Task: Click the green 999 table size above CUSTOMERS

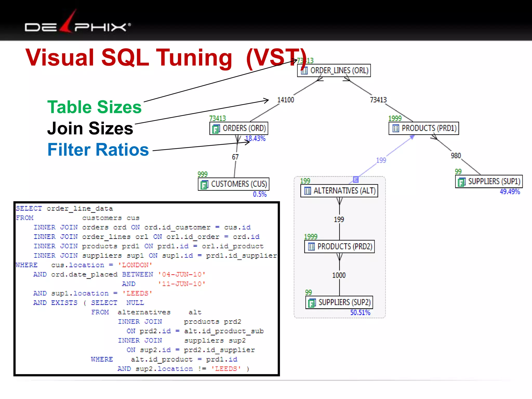Action: (x=203, y=174)
